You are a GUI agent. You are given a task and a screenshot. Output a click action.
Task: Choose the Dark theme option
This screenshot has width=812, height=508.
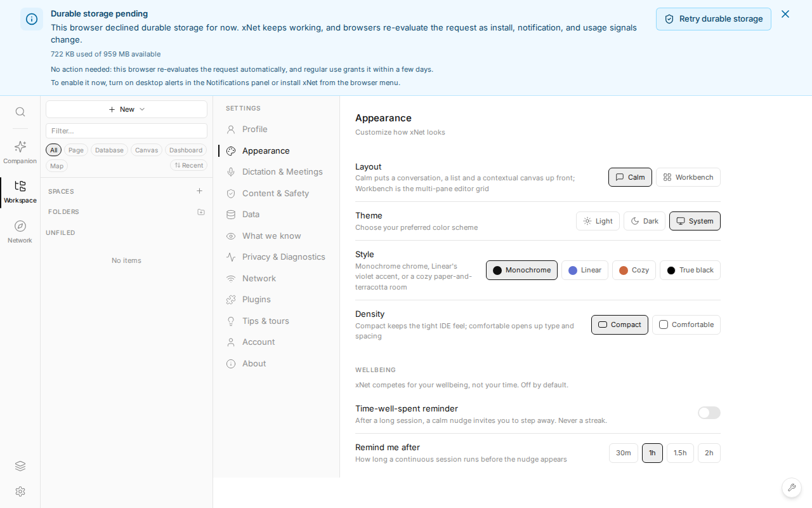645,221
